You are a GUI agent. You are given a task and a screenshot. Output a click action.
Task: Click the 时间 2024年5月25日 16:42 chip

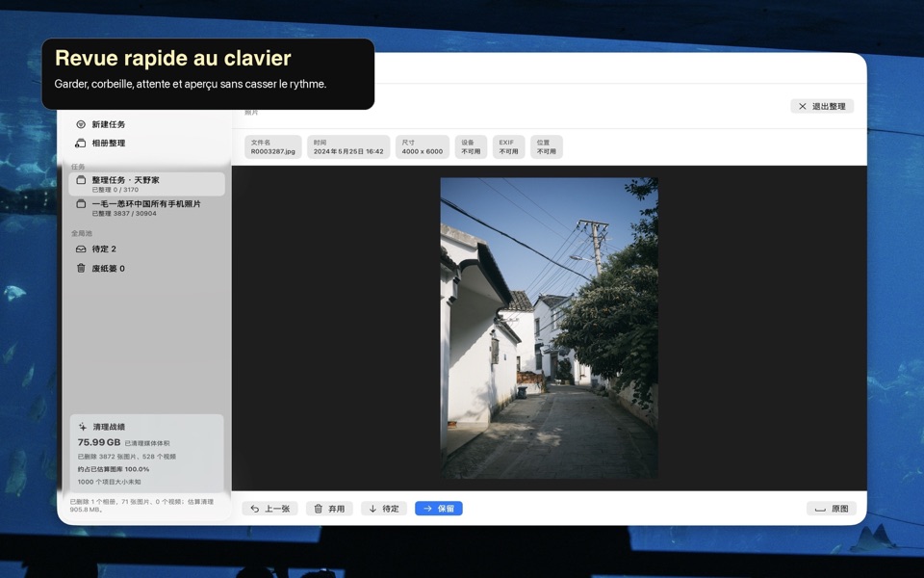pos(348,146)
